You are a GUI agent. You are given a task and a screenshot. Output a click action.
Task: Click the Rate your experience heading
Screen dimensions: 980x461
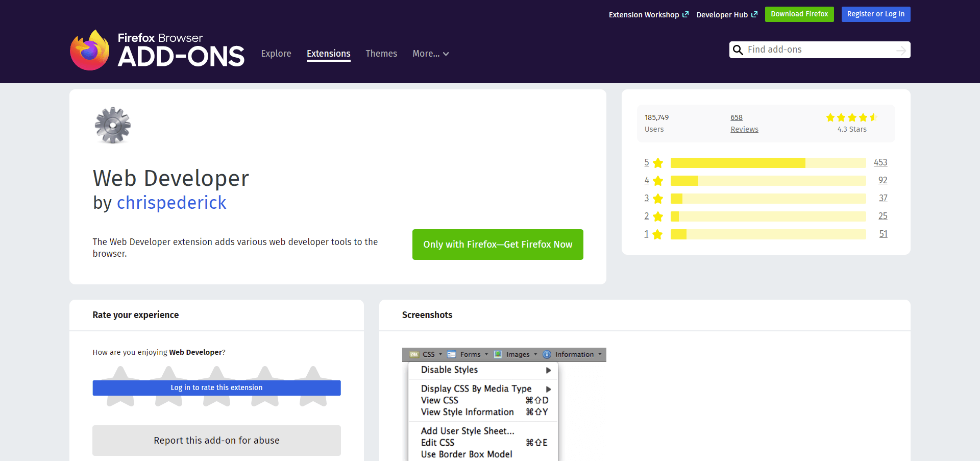(136, 315)
